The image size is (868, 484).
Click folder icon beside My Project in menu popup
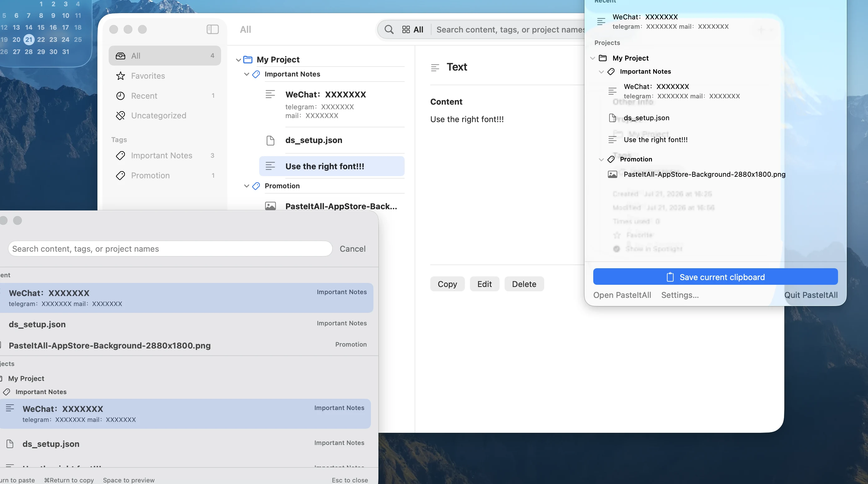click(603, 58)
